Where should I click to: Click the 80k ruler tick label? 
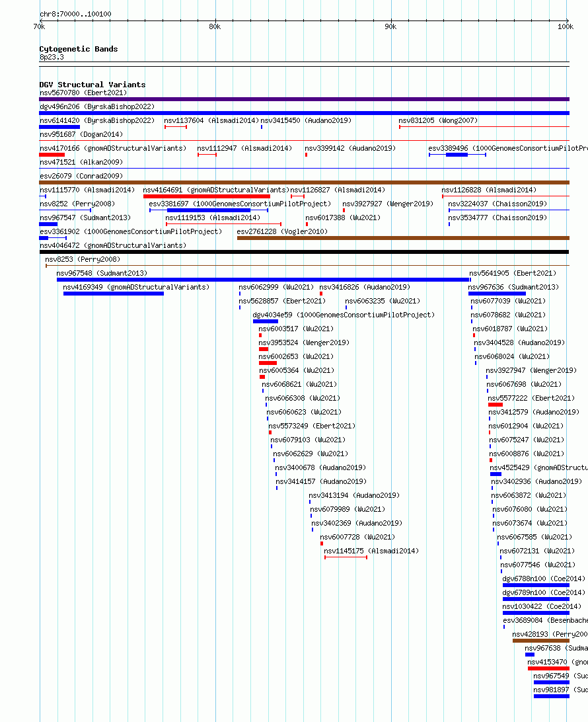(x=215, y=26)
